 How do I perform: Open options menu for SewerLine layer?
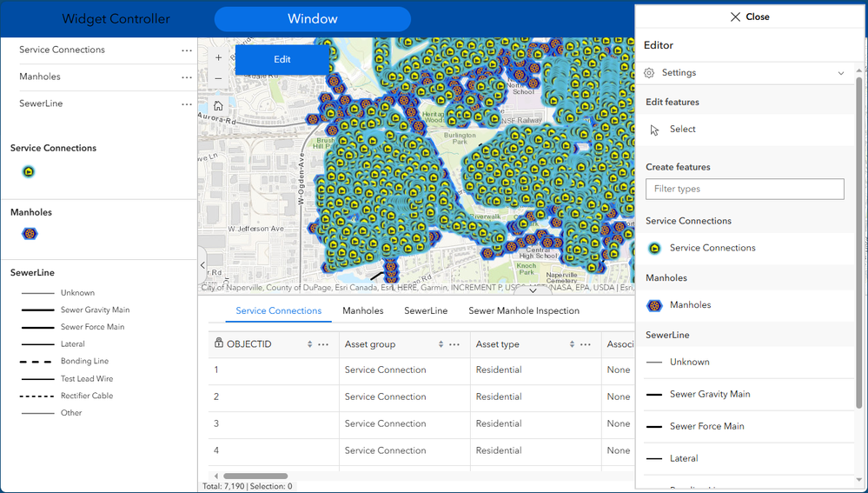click(x=187, y=104)
